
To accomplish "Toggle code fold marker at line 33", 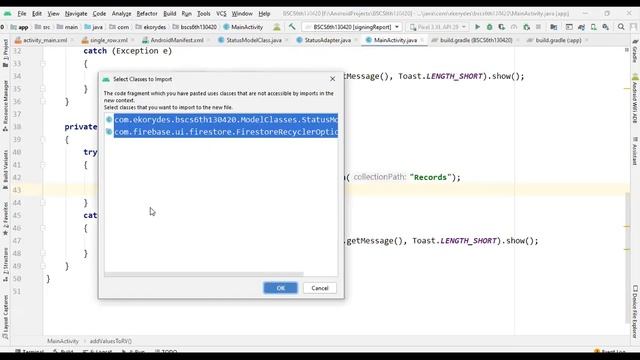I will point(43,64).
